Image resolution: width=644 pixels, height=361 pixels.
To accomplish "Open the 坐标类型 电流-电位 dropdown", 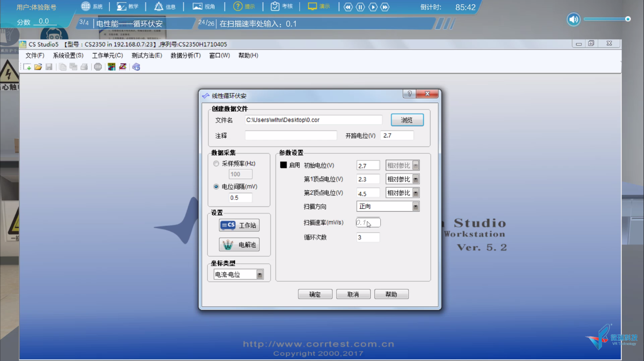I will pyautogui.click(x=239, y=274).
